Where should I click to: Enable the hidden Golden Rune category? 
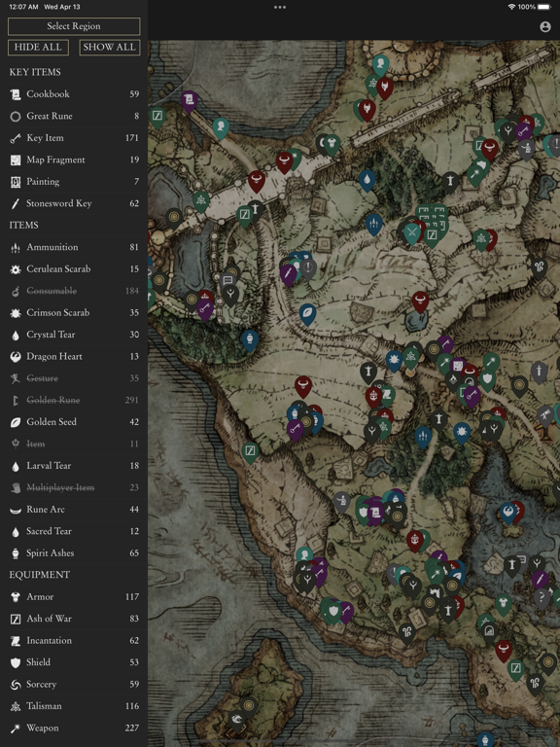click(74, 400)
